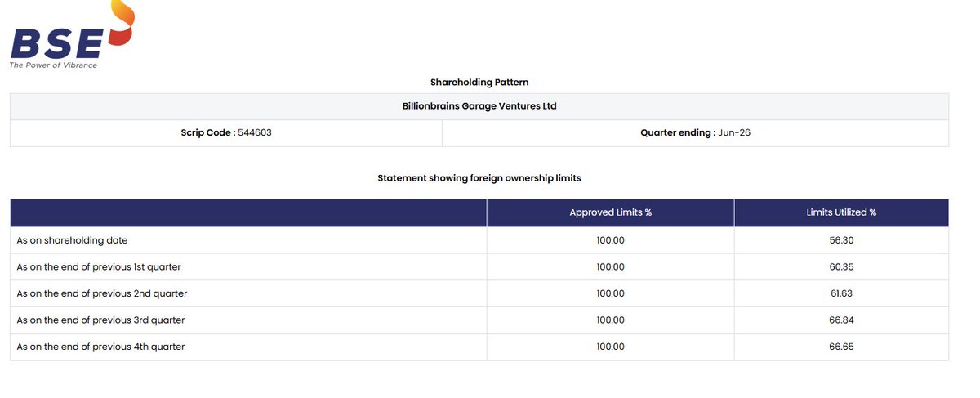Click 'The Power of Vibrance' tagline
The width and height of the screenshot is (980, 398).
(53, 65)
